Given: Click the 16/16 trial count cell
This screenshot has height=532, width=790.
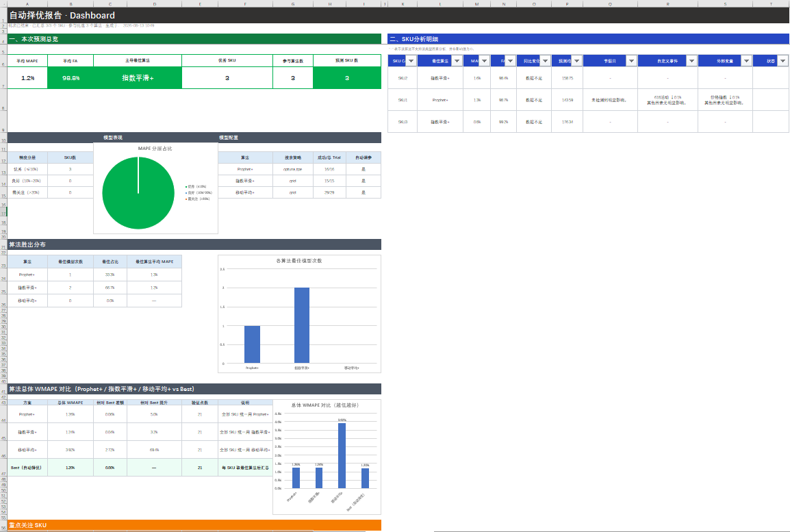Looking at the screenshot, I should [x=329, y=169].
